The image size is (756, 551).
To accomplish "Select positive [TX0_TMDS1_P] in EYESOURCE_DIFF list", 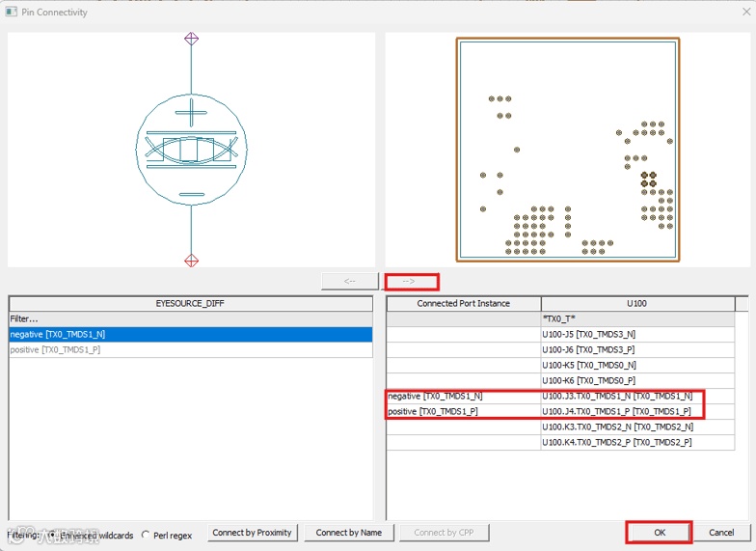I will click(x=191, y=349).
